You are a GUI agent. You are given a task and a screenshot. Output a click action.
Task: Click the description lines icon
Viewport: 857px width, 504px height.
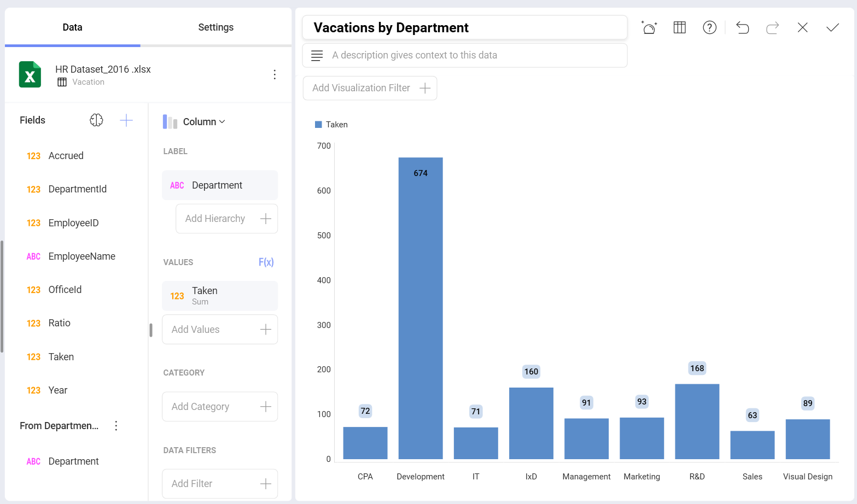(x=317, y=55)
